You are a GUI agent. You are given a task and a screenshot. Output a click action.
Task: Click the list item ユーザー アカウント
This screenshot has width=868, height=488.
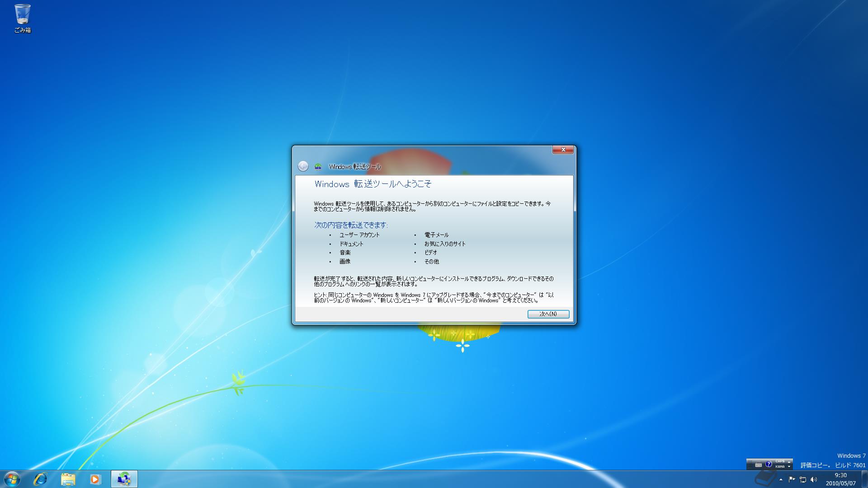pyautogui.click(x=360, y=235)
